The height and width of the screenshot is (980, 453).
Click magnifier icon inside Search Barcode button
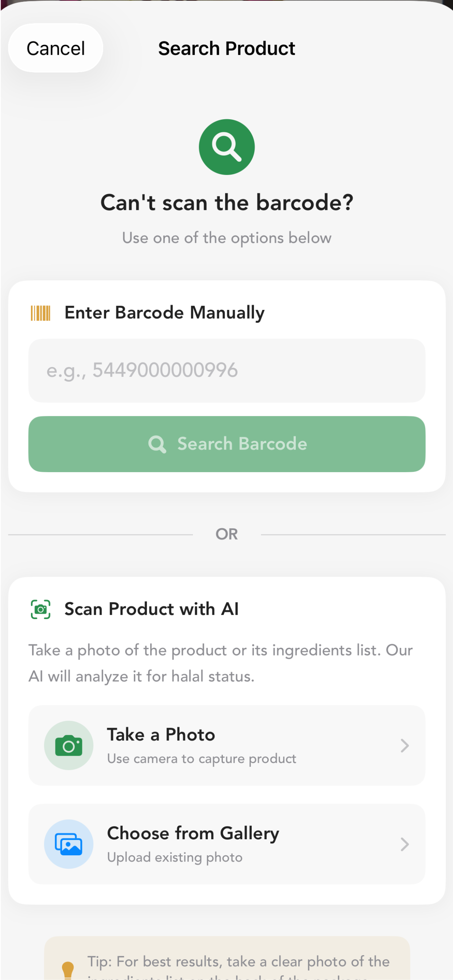click(157, 444)
